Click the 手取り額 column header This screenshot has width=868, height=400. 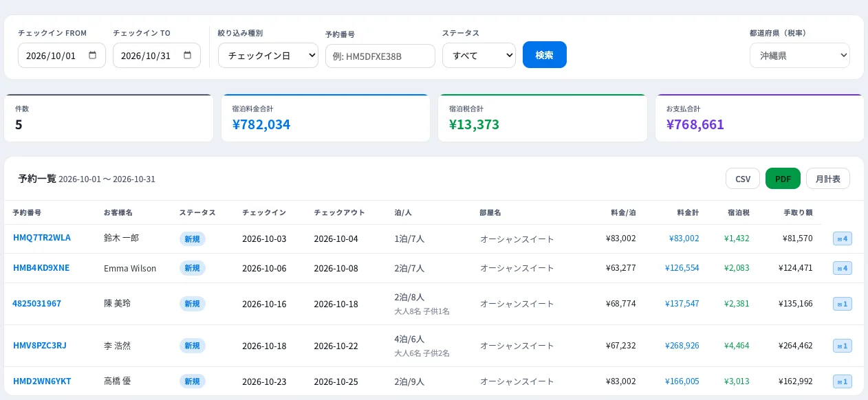click(798, 212)
